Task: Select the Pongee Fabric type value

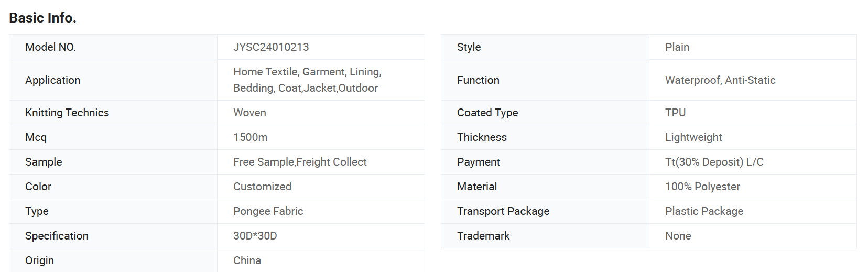Action: pyautogui.click(x=268, y=211)
